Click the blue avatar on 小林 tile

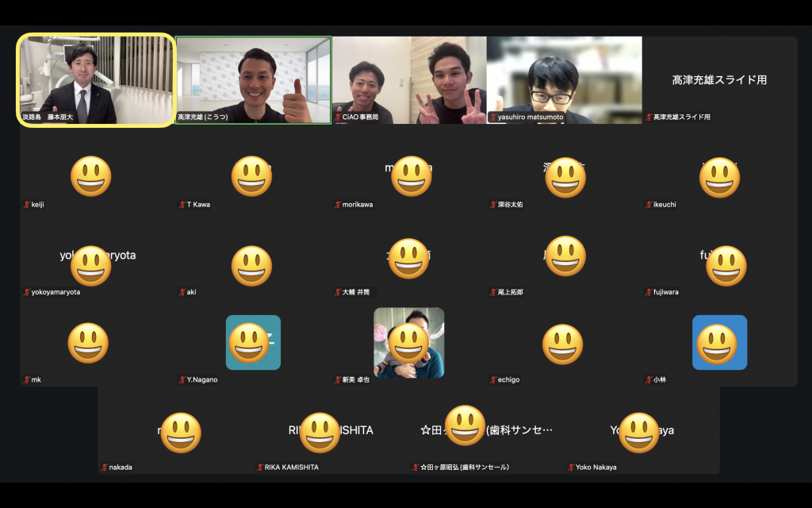[x=719, y=342]
